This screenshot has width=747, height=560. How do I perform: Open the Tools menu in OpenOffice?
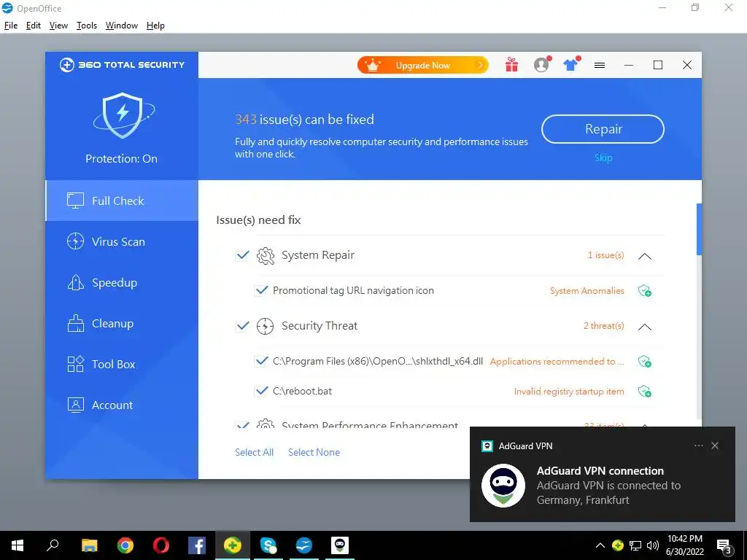point(87,26)
